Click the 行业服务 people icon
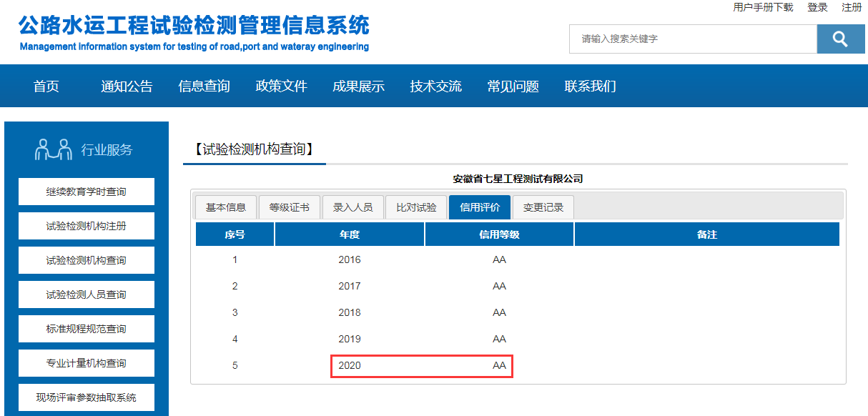Viewport: 868px width, 416px height. [x=54, y=149]
